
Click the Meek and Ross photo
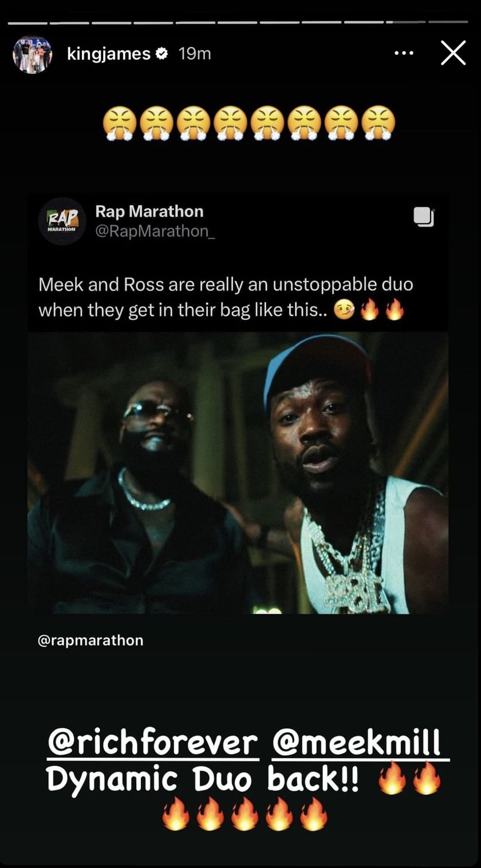click(238, 473)
